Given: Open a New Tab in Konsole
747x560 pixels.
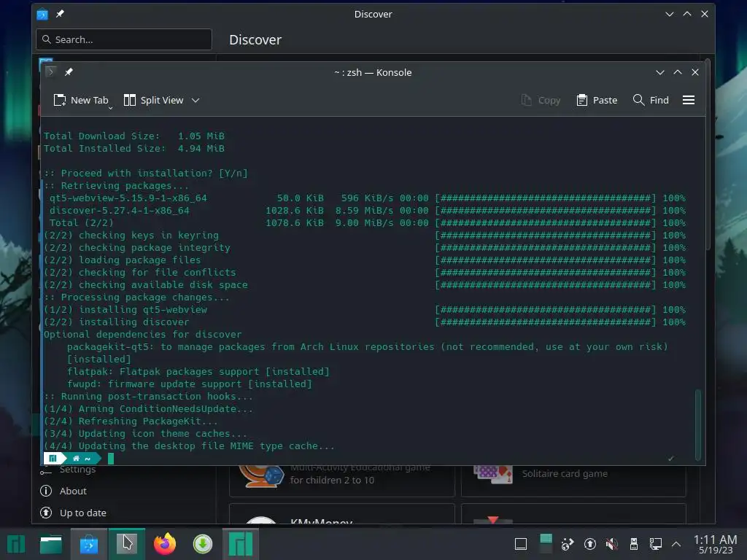Looking at the screenshot, I should point(80,100).
